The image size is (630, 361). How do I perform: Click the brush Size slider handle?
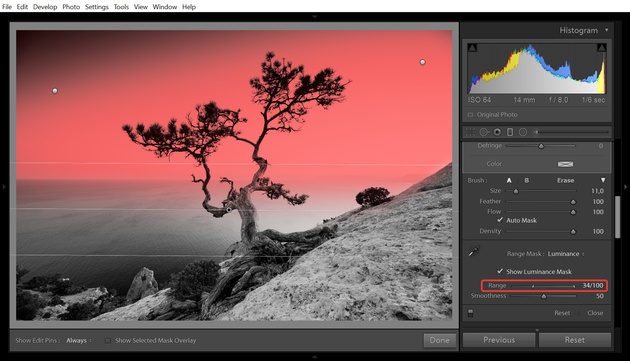[x=515, y=191]
